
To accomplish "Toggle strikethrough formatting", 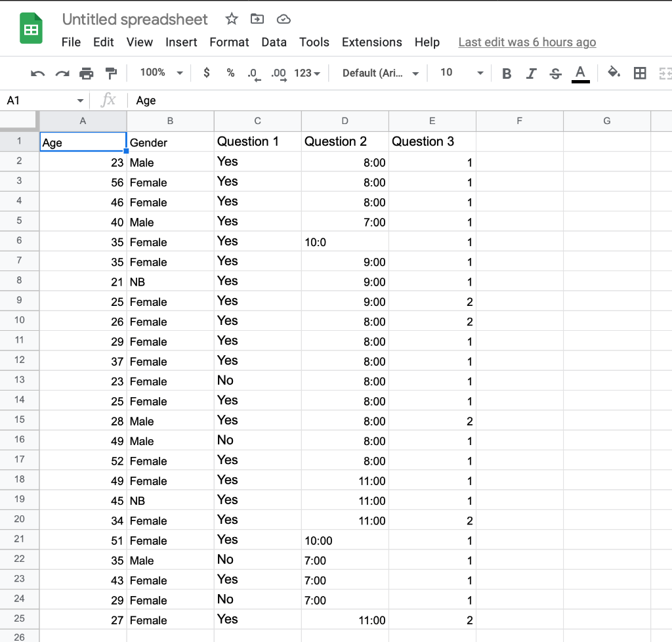I will (x=555, y=74).
